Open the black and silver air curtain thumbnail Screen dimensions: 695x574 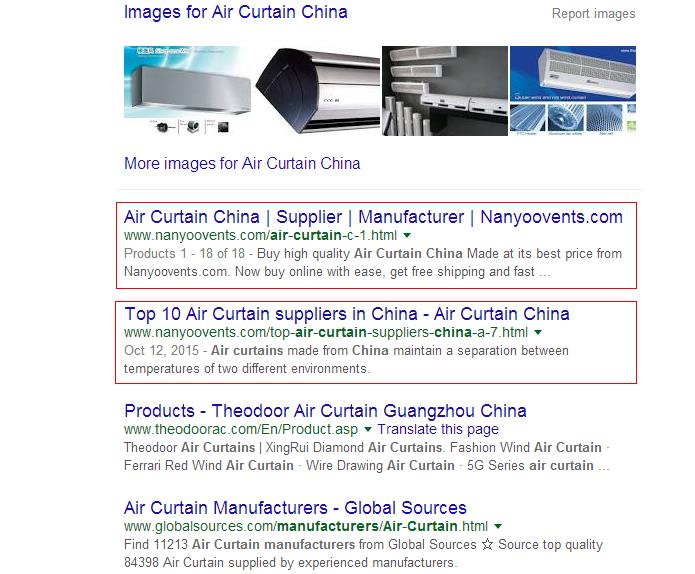coord(318,91)
